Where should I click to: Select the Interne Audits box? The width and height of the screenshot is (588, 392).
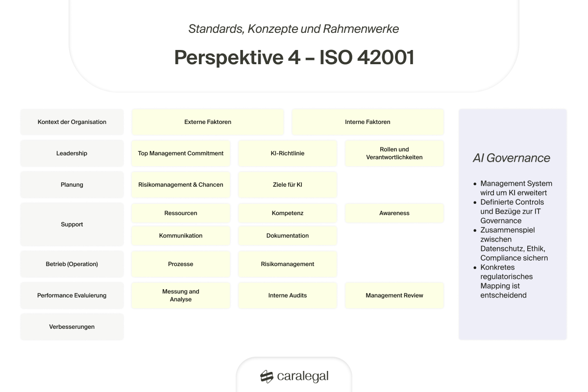point(288,295)
